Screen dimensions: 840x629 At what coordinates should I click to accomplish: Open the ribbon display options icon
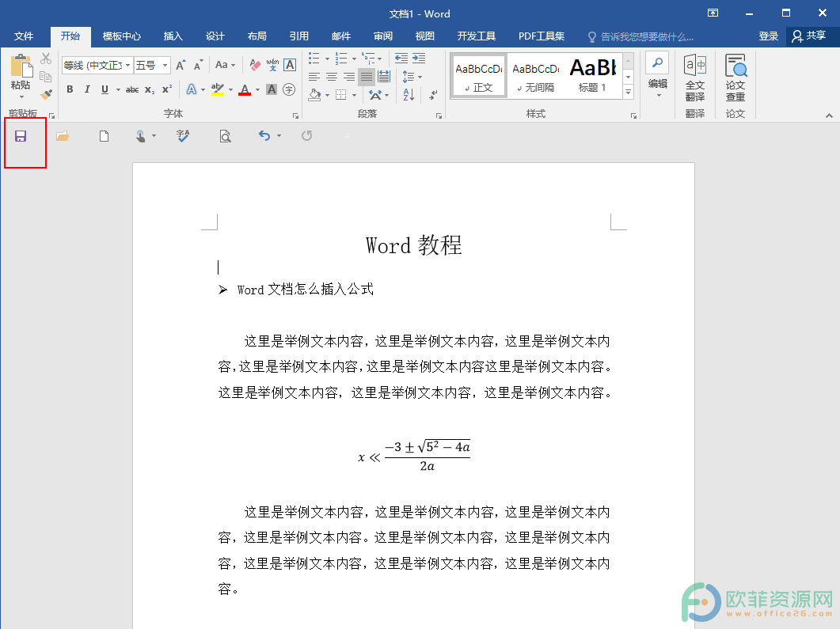pos(713,13)
